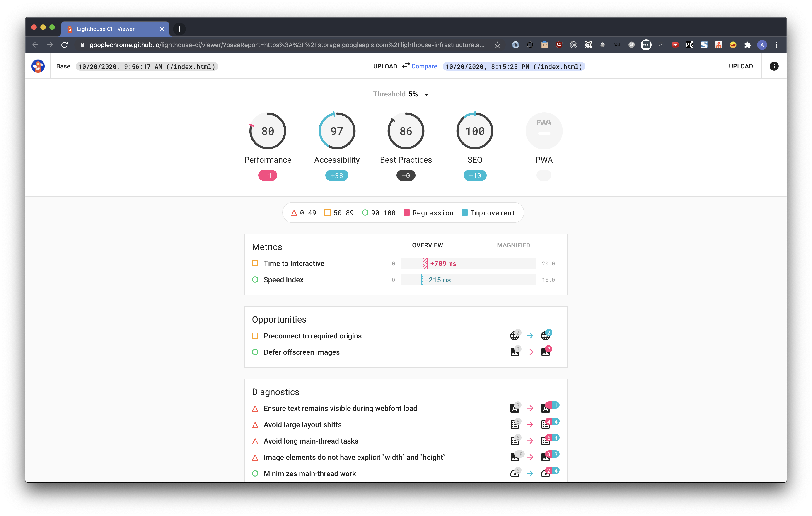The image size is (812, 516).
Task: Open Chrome's three-dot menu
Action: tap(776, 45)
